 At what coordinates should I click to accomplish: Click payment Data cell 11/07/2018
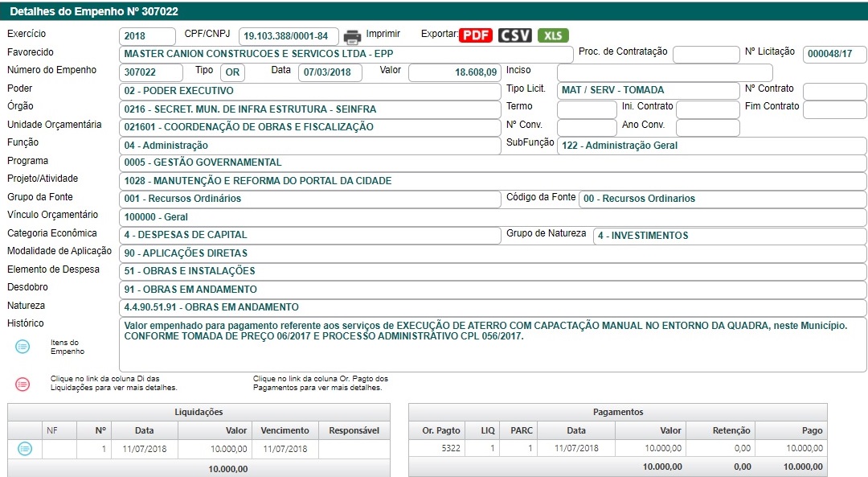[x=576, y=448]
